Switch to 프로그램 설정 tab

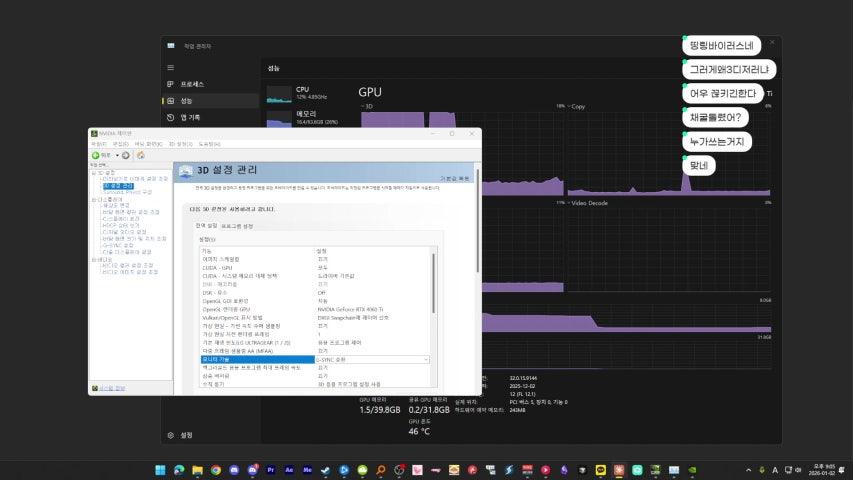[x=237, y=226]
